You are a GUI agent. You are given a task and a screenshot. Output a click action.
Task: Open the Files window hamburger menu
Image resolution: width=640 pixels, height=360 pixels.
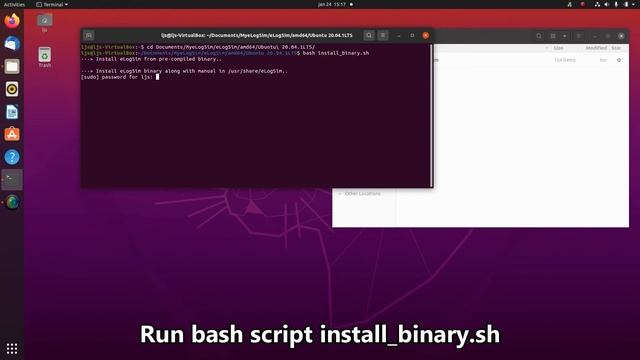click(579, 36)
